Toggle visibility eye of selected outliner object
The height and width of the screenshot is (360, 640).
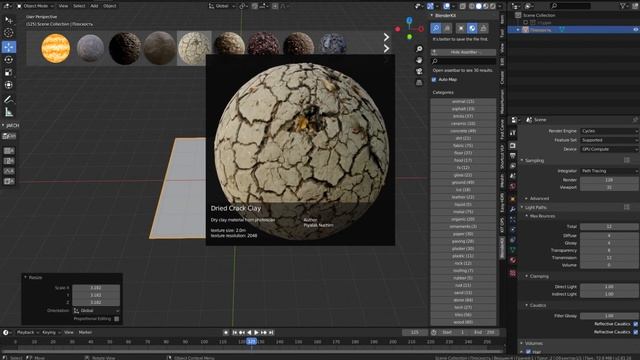636,30
